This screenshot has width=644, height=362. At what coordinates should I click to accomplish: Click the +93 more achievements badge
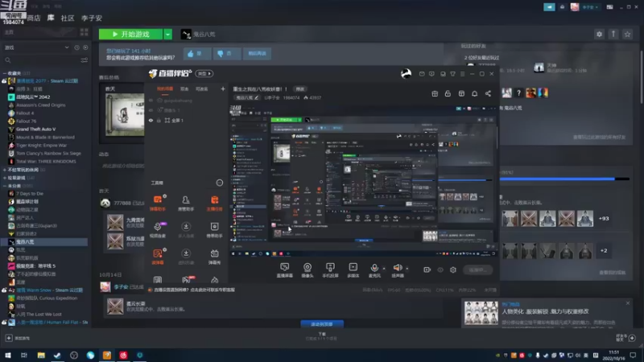(x=604, y=219)
